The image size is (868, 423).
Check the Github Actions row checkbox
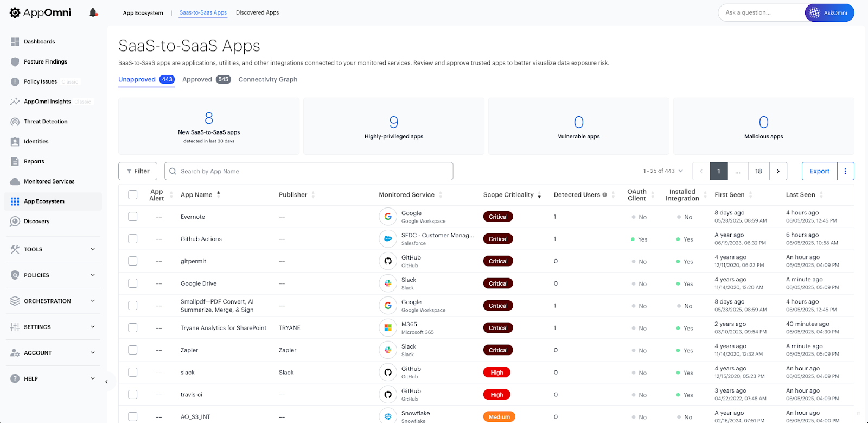132,239
